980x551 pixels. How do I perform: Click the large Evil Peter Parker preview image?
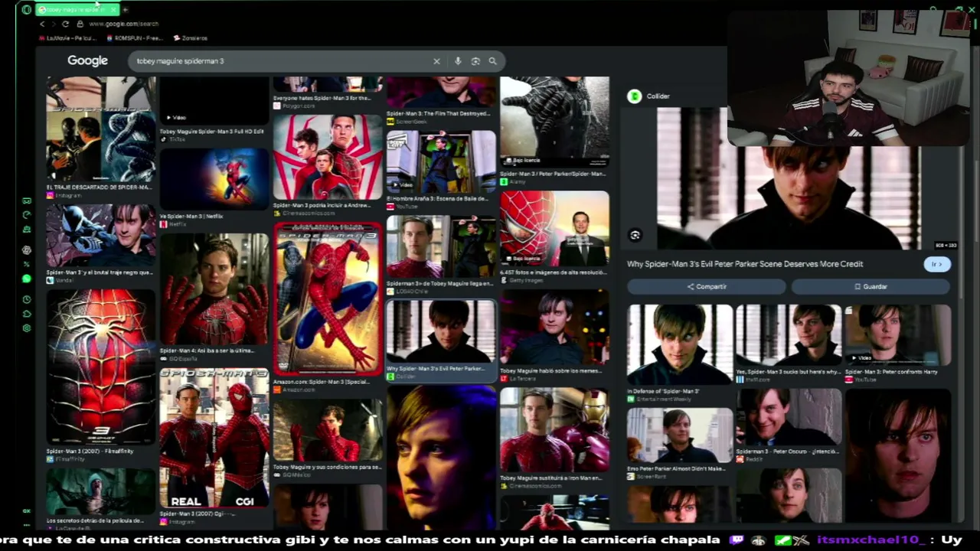coord(789,178)
